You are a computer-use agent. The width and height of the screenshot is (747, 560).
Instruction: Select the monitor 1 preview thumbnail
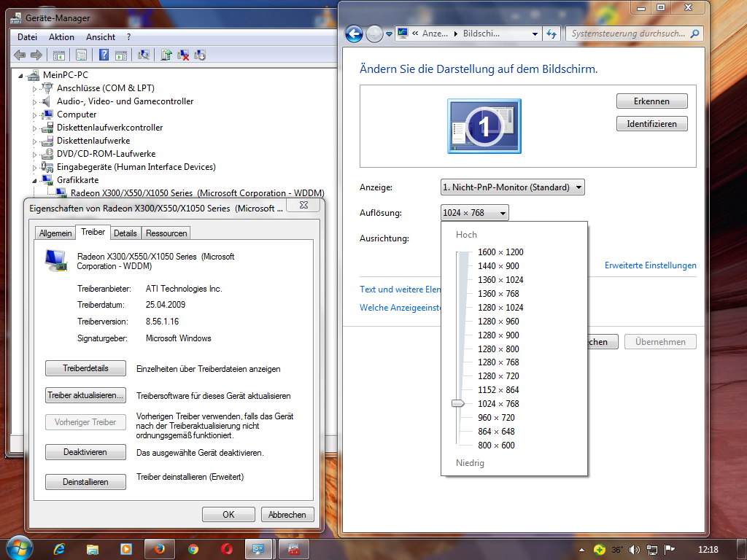coord(484,126)
